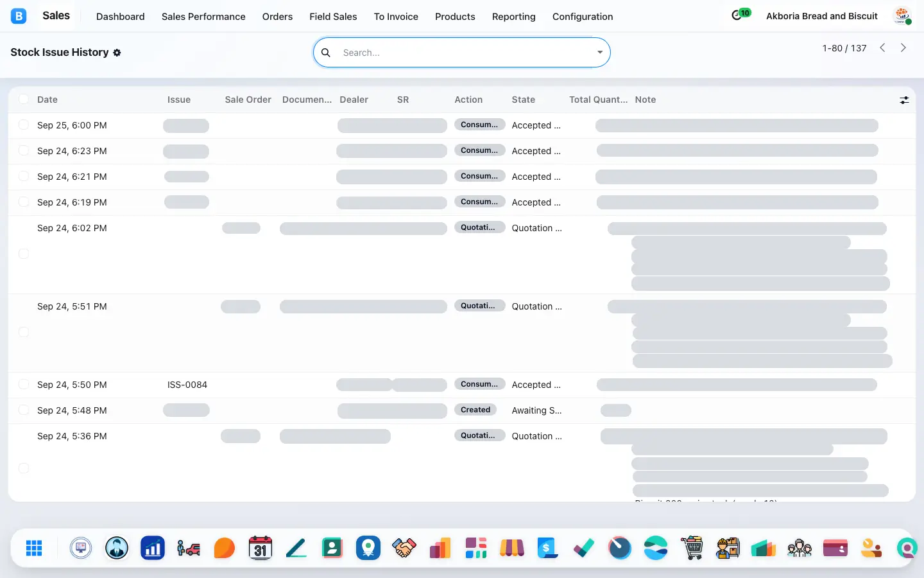This screenshot has width=924, height=578.
Task: Click the Stock Issue History gear icon
Action: (117, 53)
